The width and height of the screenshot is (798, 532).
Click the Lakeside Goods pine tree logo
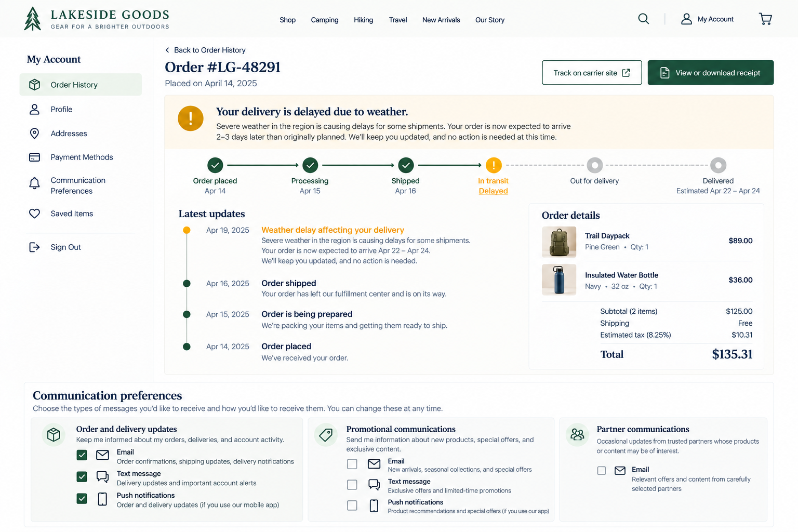pos(33,19)
